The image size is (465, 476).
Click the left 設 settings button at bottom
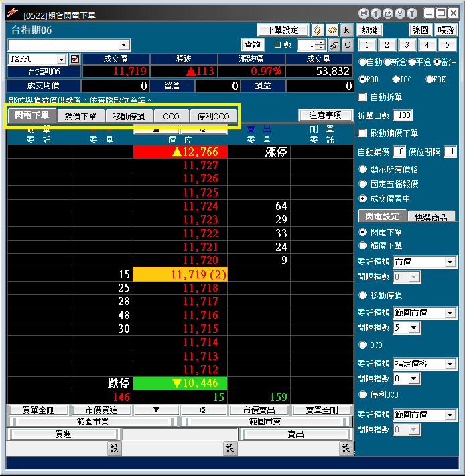114,449
